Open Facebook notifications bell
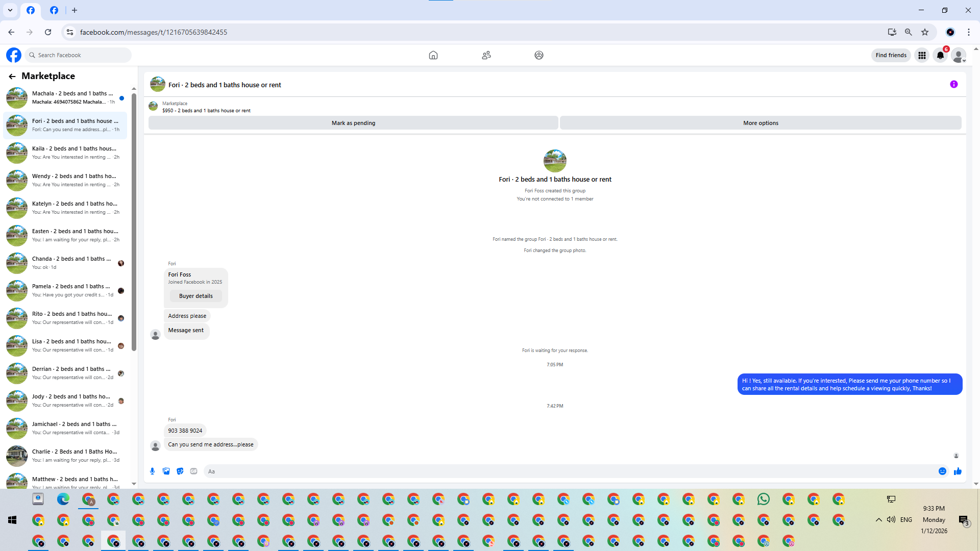980x551 pixels. pyautogui.click(x=940, y=55)
